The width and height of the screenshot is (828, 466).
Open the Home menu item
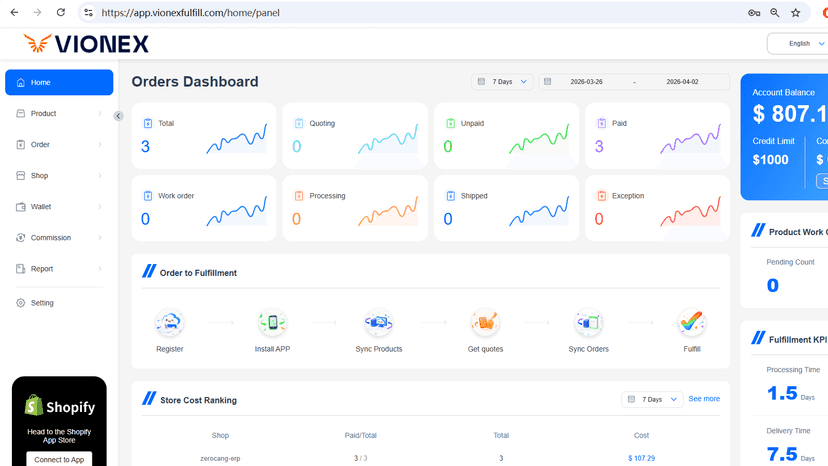(59, 82)
